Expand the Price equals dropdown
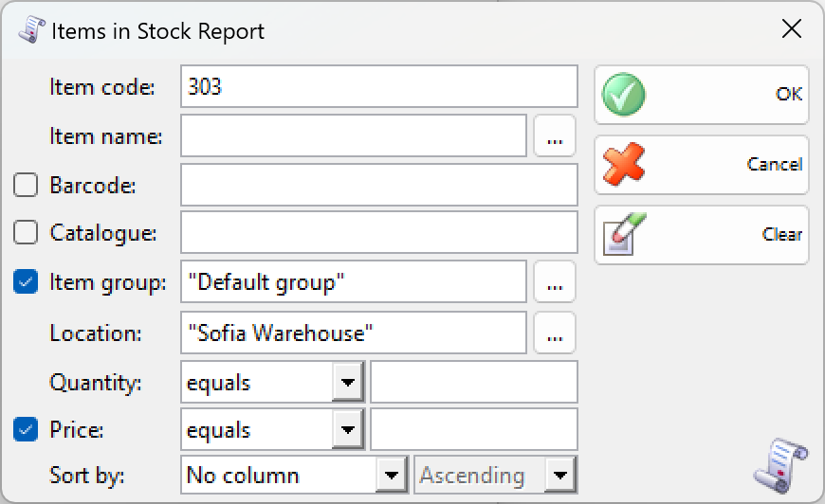Screen dimensions: 825x504 [x=348, y=429]
